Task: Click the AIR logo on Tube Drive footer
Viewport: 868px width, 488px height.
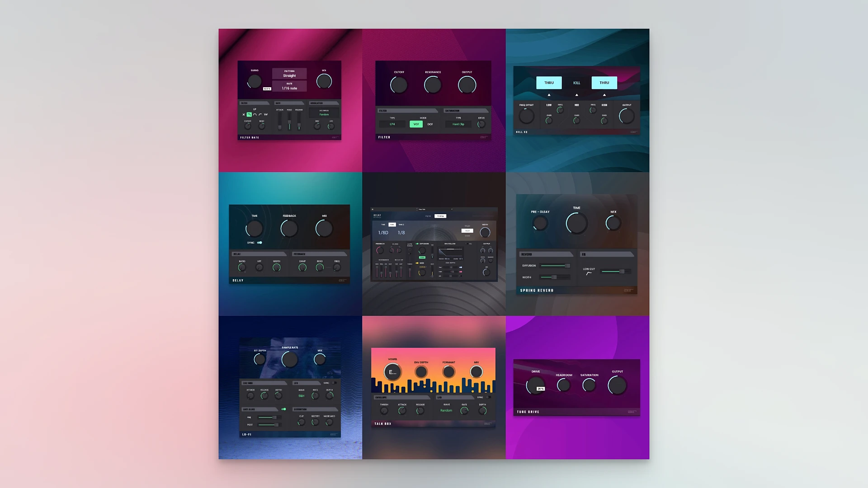Action: pos(632,412)
